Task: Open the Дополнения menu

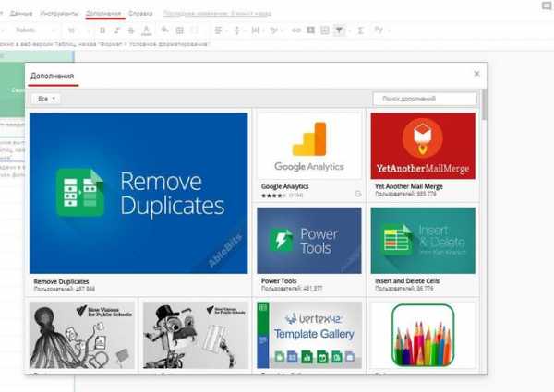Action: pyautogui.click(x=103, y=14)
